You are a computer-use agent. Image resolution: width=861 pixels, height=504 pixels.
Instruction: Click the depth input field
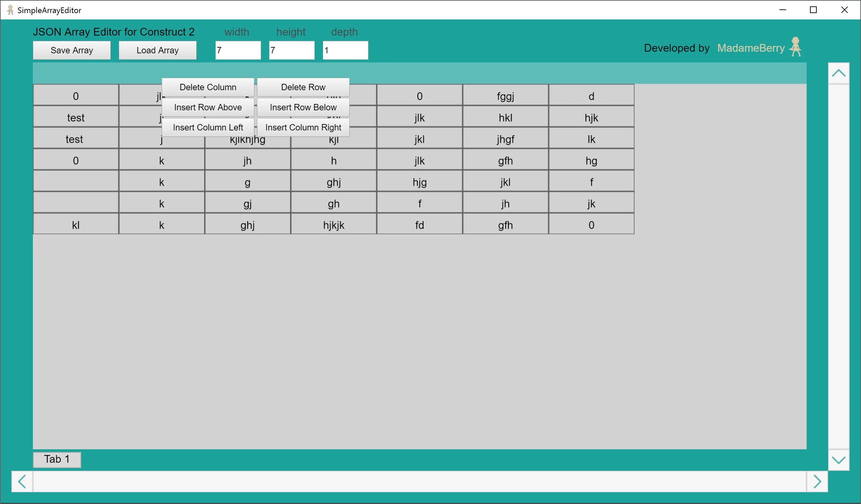pos(345,50)
